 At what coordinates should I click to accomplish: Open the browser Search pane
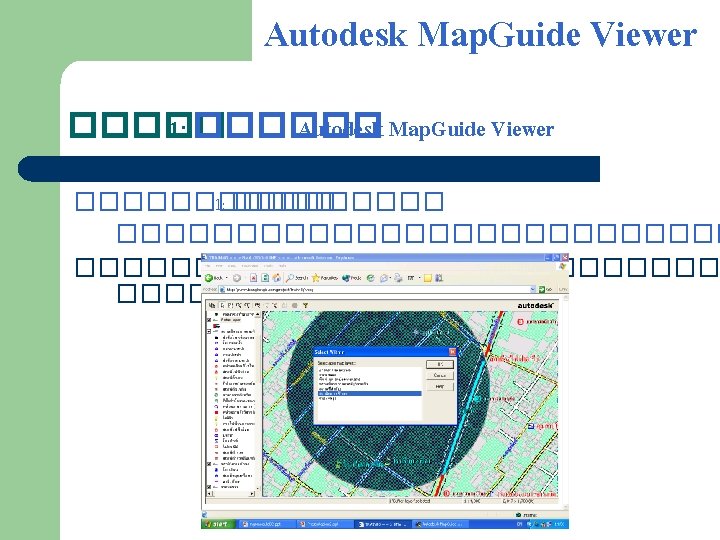pyautogui.click(x=297, y=278)
